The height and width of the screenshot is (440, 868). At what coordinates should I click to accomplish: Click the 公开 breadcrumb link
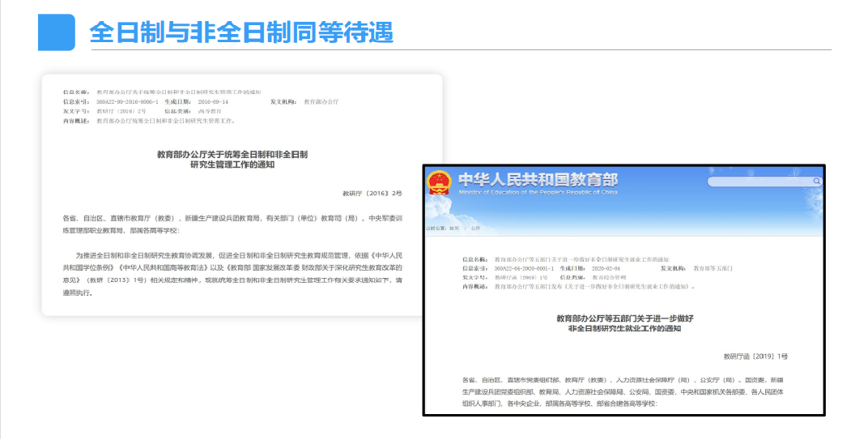coord(475,229)
